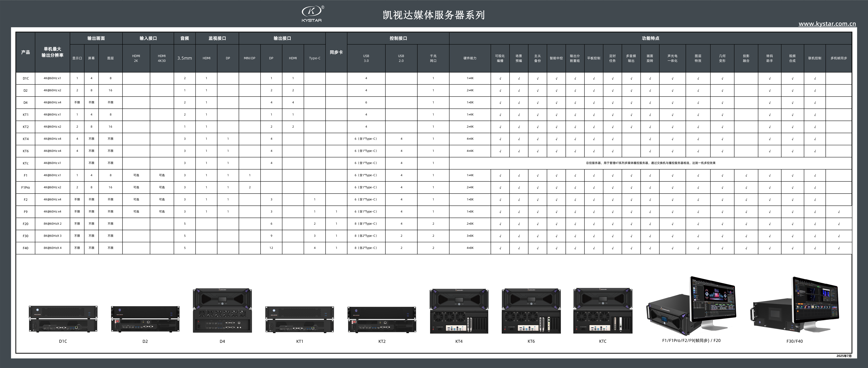Click the F40 product row label
868x368 pixels.
(x=26, y=248)
